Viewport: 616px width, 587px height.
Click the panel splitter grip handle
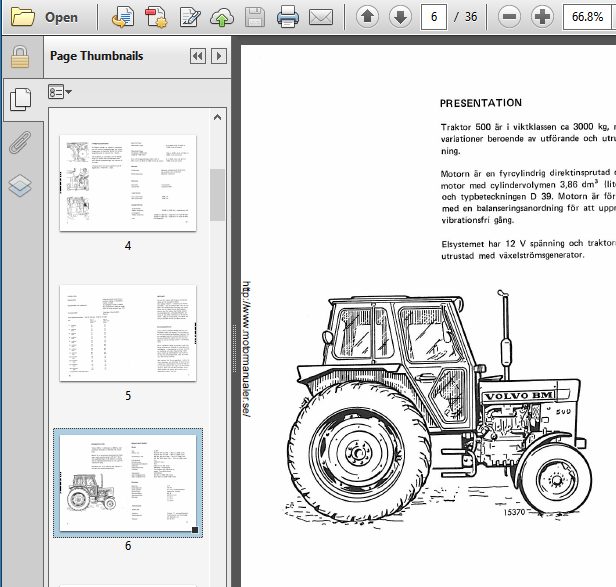coord(235,348)
